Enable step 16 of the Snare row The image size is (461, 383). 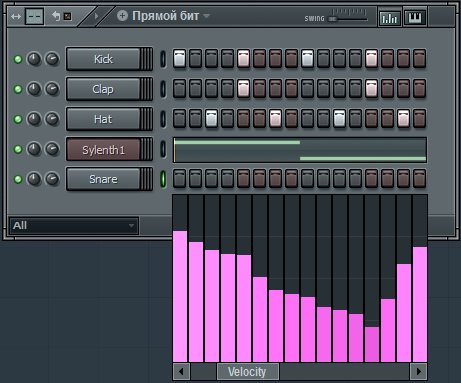click(419, 179)
